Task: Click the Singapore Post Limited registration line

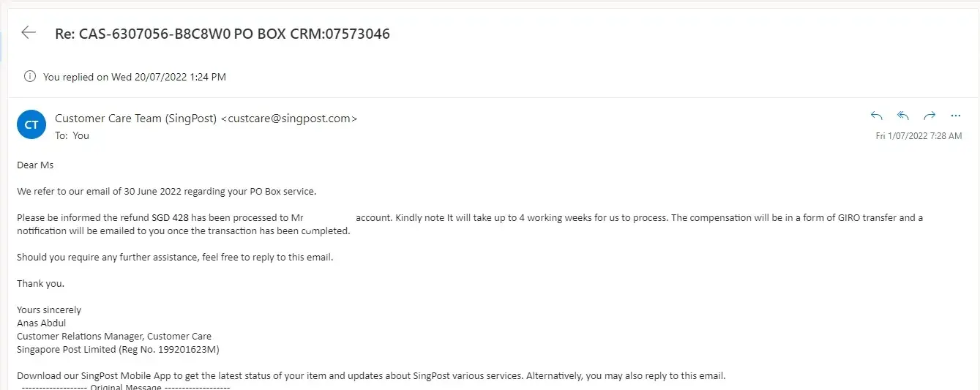Action: [118, 349]
